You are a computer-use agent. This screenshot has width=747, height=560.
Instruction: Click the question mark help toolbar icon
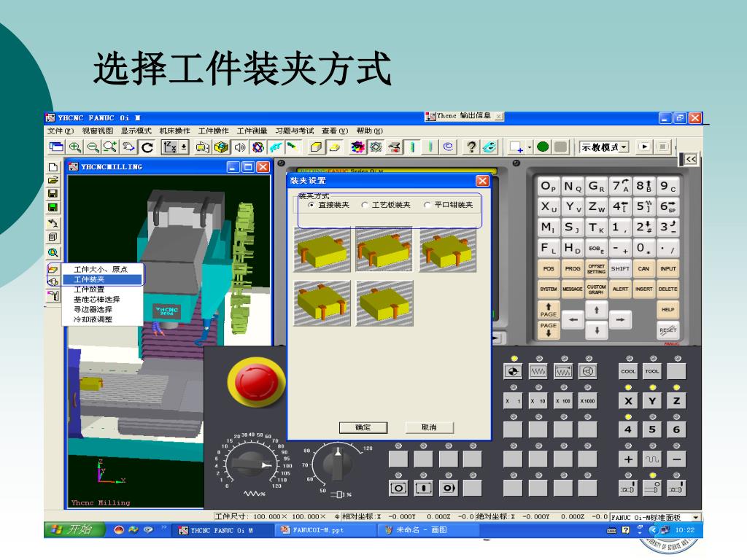coord(471,147)
